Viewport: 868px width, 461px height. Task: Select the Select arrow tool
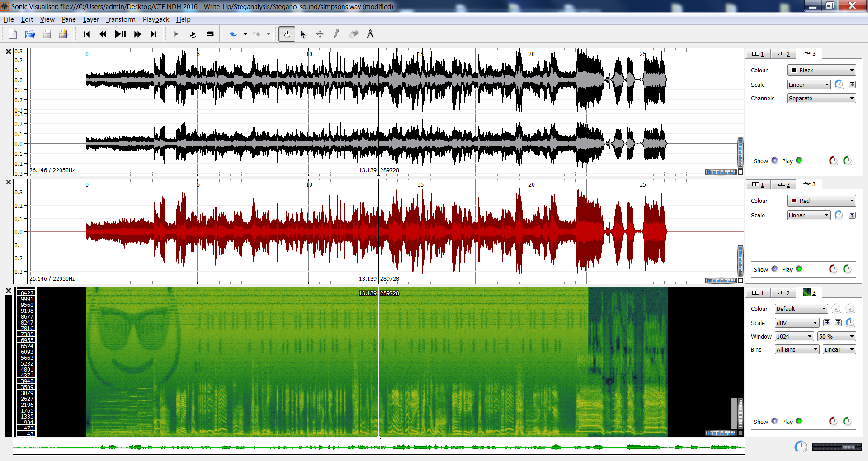coord(303,34)
